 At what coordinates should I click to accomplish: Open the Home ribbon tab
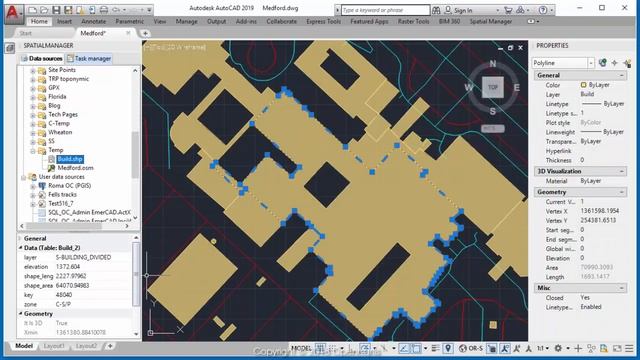pos(39,21)
